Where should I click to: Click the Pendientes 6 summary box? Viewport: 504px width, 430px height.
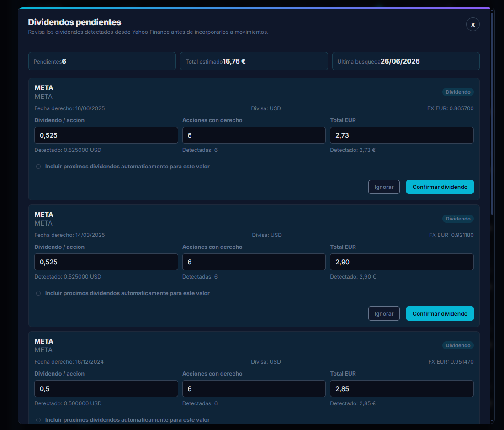(102, 61)
